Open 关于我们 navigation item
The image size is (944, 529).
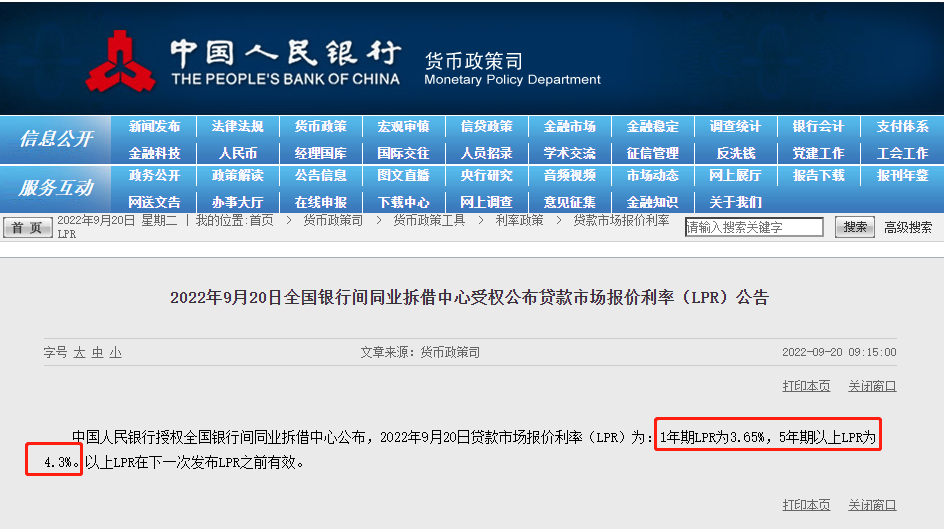pos(735,202)
